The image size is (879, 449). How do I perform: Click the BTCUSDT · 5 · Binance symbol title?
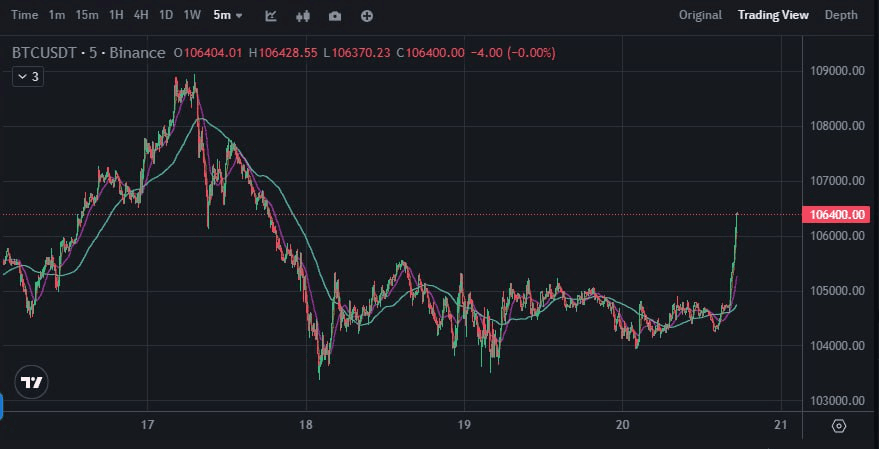pos(89,53)
